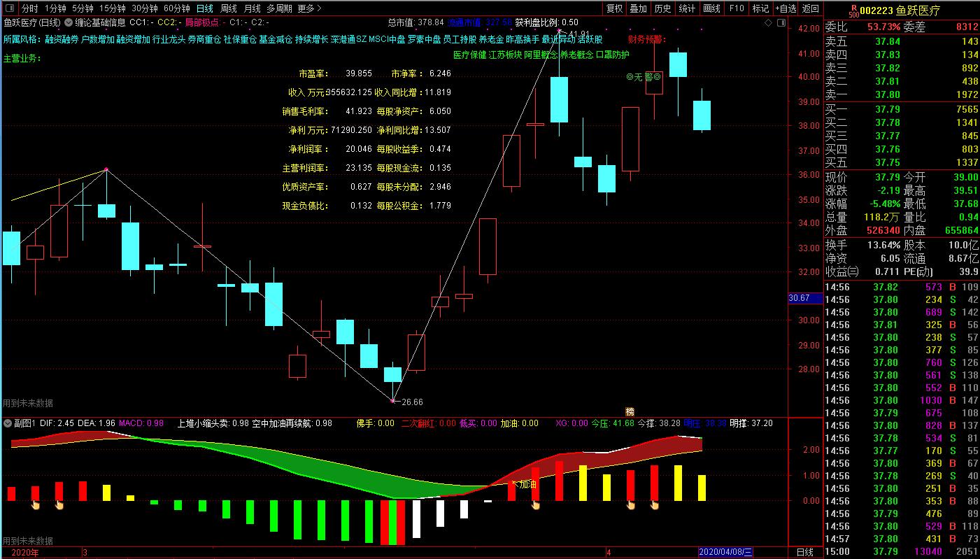Click the 换手 13.64% value
The image size is (980, 559).
(x=883, y=245)
